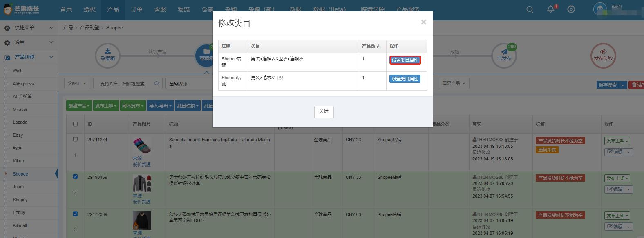This screenshot has height=238, width=644.
Task: Click 设置类目属性 for 男装>毛衣&针织
Action: (405, 79)
